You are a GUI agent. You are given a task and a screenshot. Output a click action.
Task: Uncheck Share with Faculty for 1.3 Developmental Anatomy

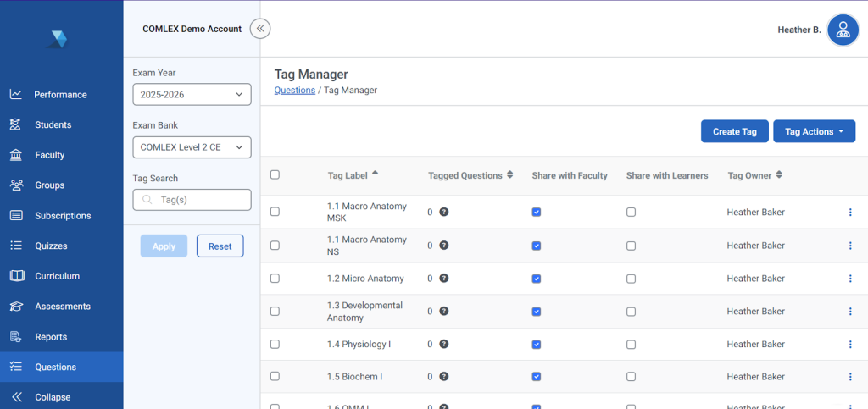(536, 312)
